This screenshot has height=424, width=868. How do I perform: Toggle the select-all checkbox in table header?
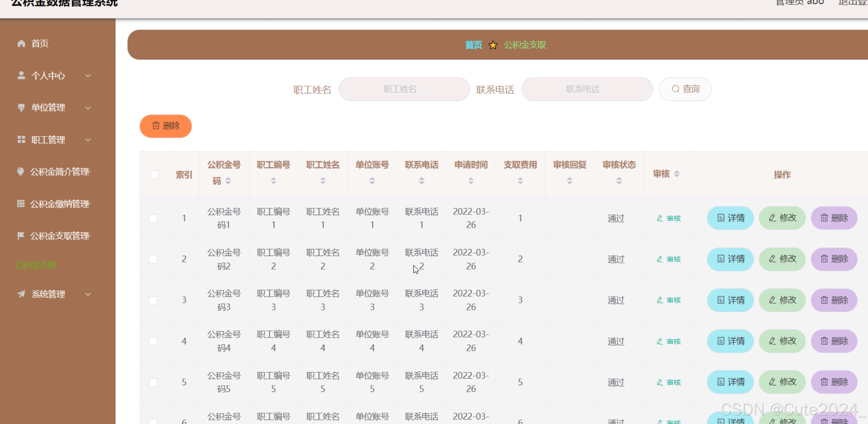pos(154,174)
